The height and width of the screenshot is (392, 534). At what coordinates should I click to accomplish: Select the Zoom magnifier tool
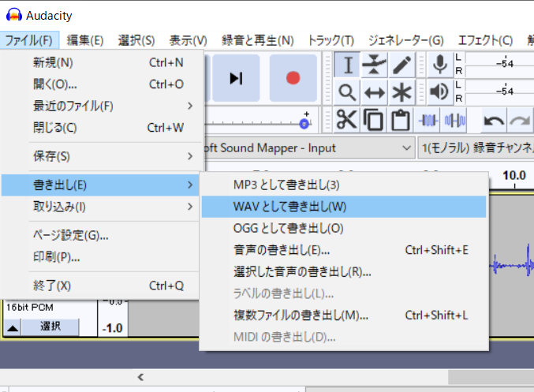347,92
